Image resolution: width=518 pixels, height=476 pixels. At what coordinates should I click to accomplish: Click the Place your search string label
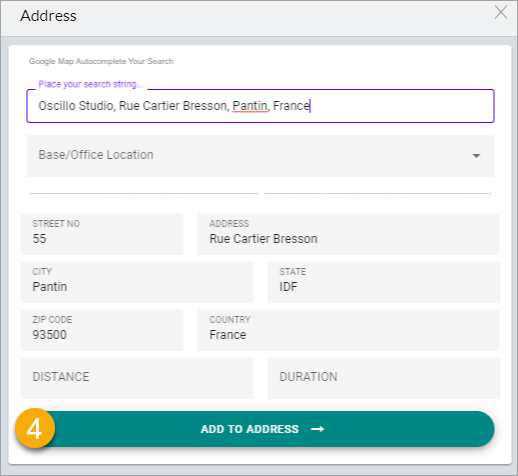pos(90,84)
